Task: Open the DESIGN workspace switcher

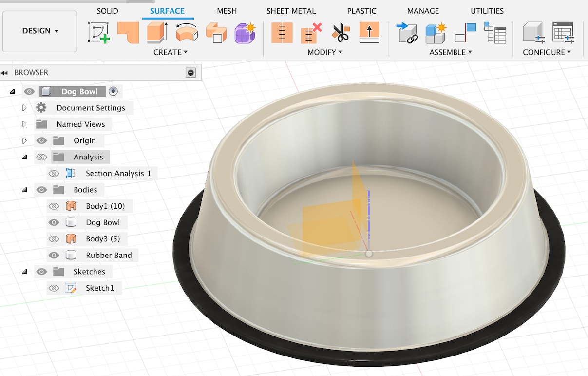Action: pyautogui.click(x=40, y=31)
